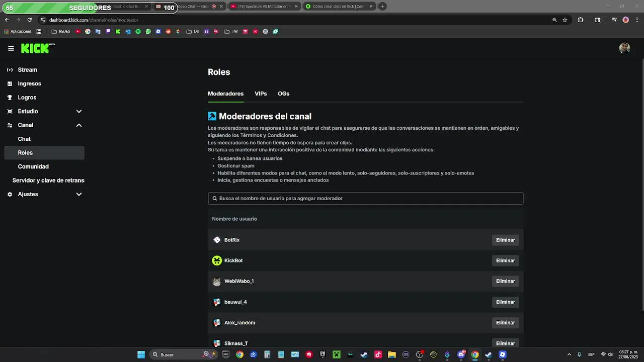Click the username WebiWabo_1
The height and width of the screenshot is (362, 644).
239,282
